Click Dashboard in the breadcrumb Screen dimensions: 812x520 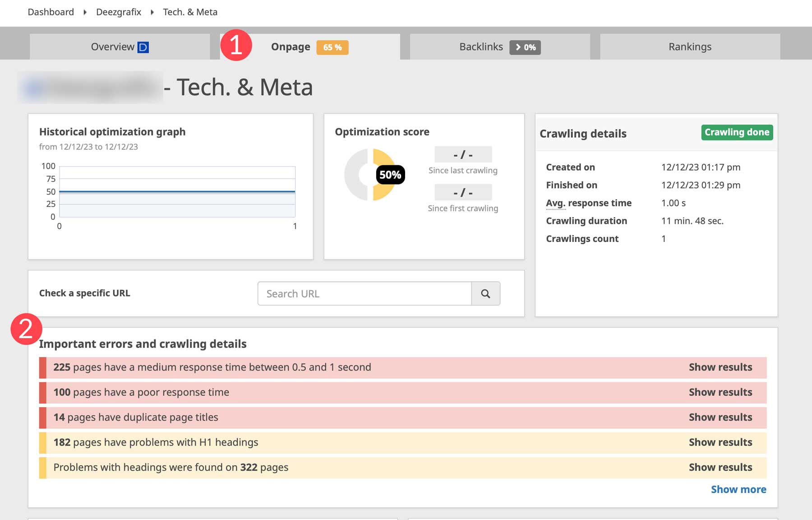[51, 12]
